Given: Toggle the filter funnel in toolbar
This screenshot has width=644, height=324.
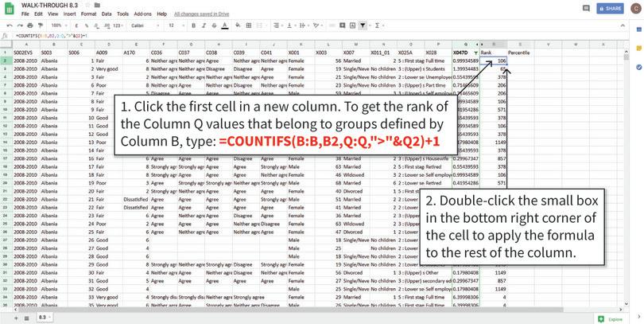Looking at the screenshot, I should tap(363, 25).
